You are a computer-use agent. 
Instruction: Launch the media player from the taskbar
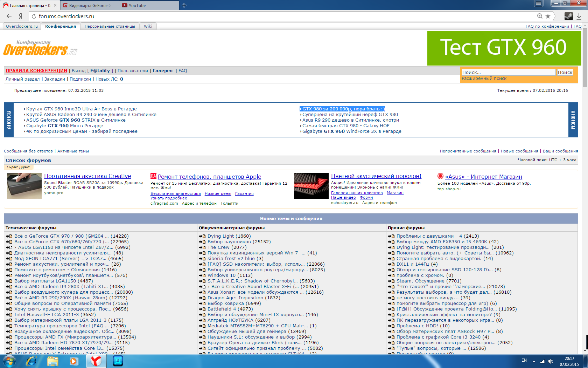[74, 361]
